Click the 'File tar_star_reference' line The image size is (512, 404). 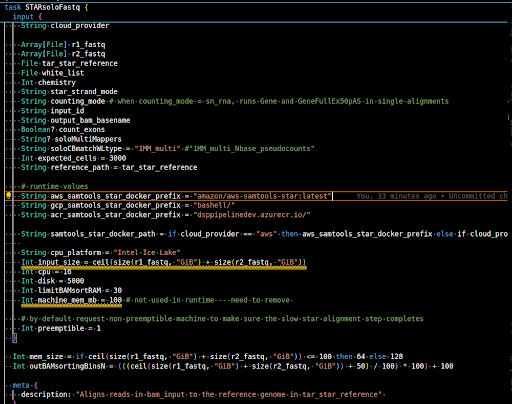coord(69,63)
